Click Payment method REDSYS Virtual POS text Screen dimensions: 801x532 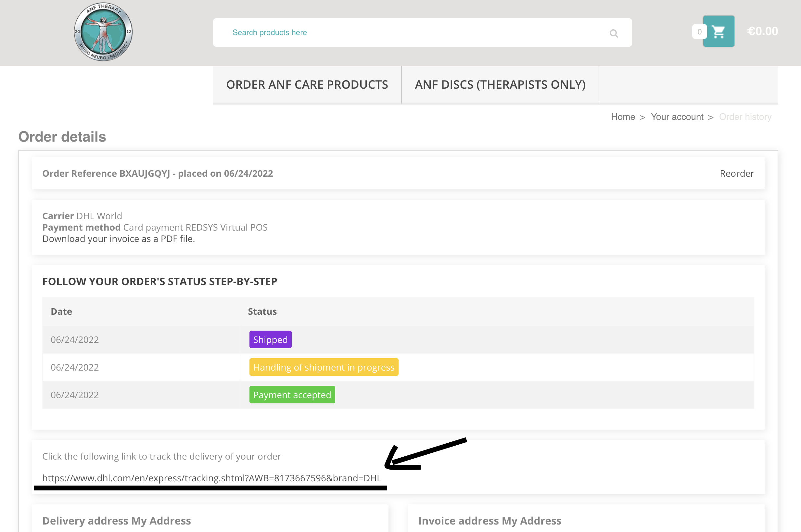pyautogui.click(x=155, y=227)
